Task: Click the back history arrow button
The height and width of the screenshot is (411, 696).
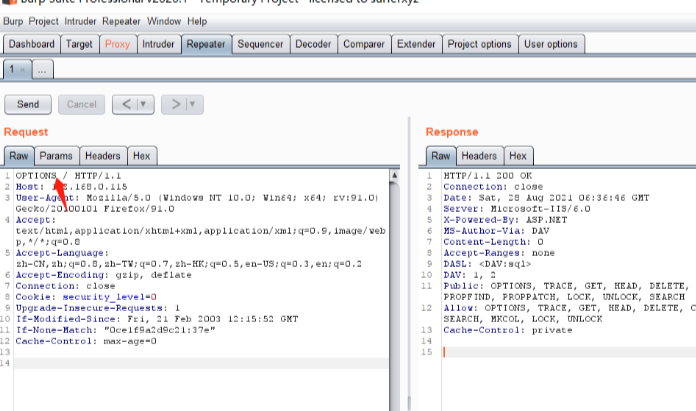Action: (x=126, y=103)
